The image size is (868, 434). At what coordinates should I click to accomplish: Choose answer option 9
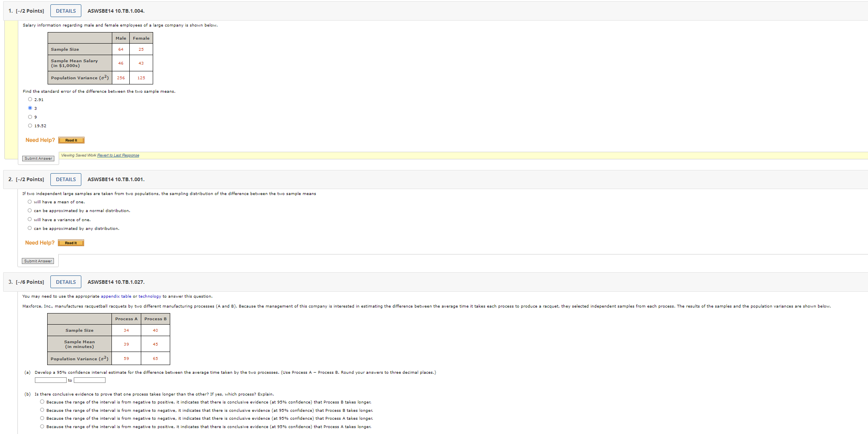pyautogui.click(x=30, y=117)
